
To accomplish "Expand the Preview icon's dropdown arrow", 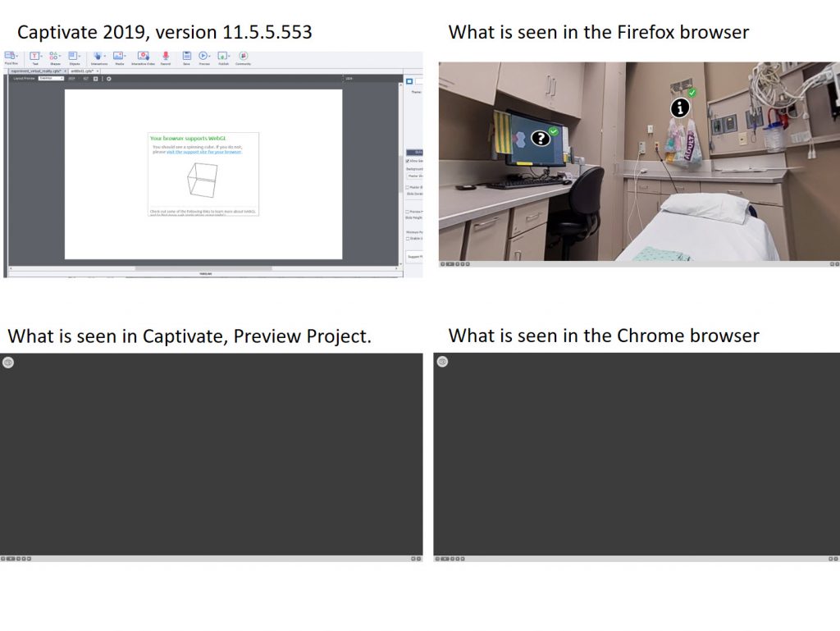I will 210,55.
